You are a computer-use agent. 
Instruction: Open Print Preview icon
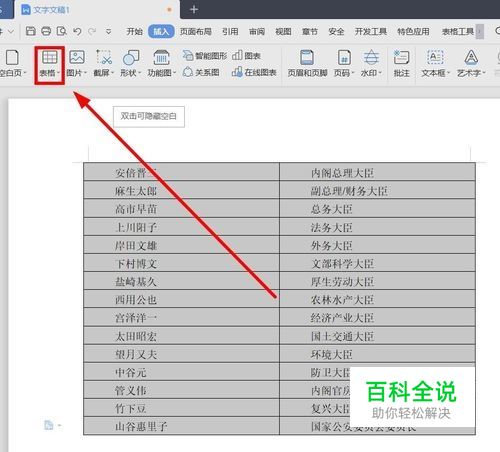coord(62,31)
